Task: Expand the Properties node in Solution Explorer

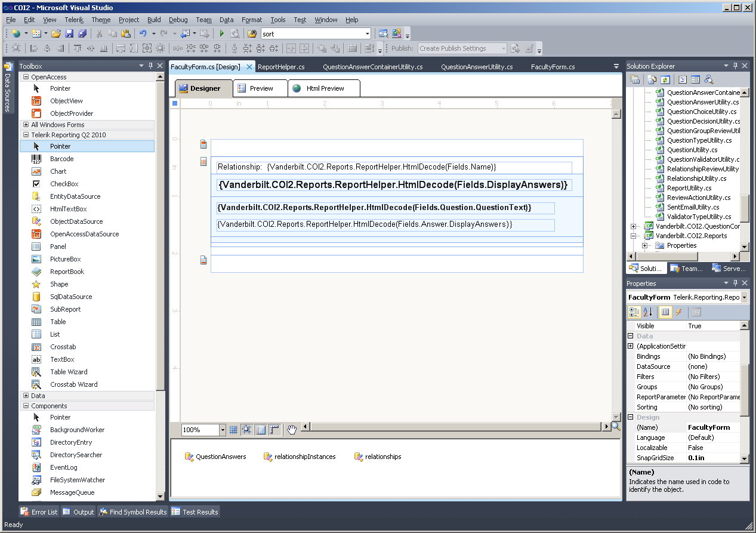Action: coord(644,245)
